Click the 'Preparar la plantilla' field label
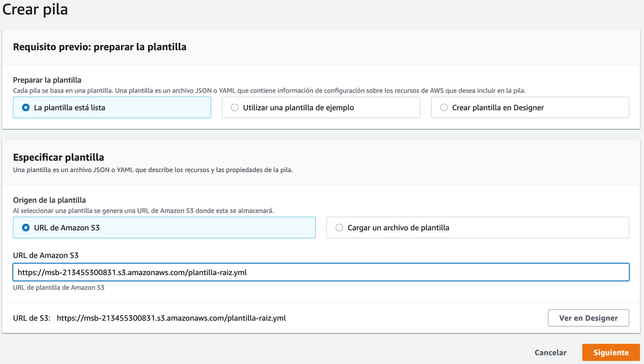 [47, 80]
